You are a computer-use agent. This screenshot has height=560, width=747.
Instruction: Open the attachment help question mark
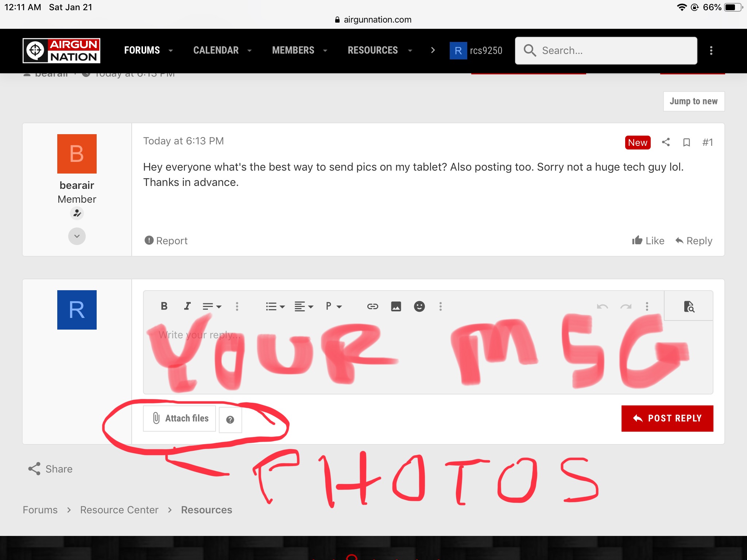pyautogui.click(x=230, y=419)
